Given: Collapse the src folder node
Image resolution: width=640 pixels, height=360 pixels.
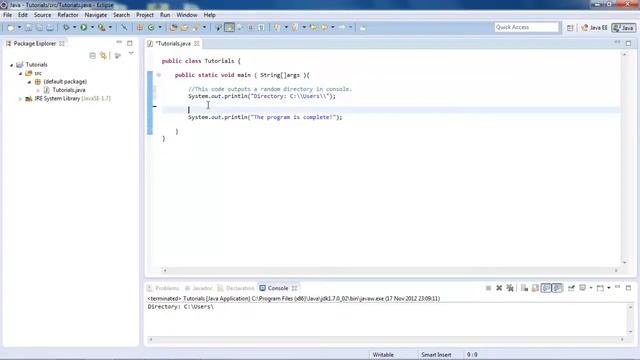Looking at the screenshot, I should click(x=20, y=73).
